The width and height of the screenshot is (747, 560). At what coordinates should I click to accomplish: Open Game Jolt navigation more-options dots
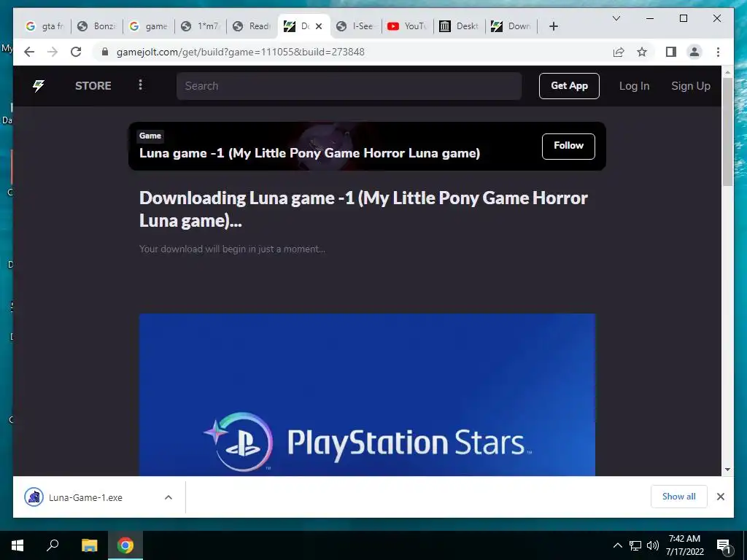click(x=140, y=85)
